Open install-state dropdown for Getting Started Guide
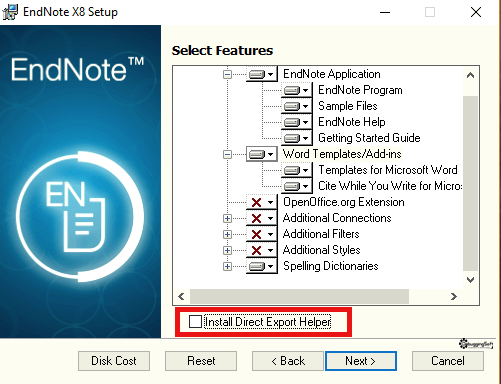The height and width of the screenshot is (384, 501). pyautogui.click(x=297, y=138)
